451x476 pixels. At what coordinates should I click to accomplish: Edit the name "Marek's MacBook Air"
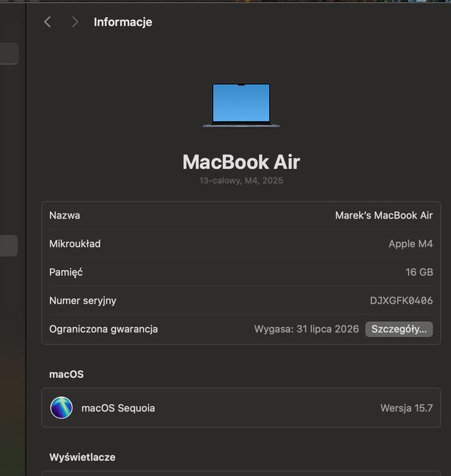tap(384, 215)
